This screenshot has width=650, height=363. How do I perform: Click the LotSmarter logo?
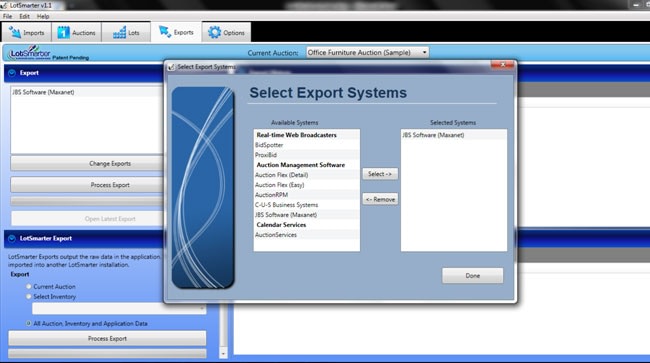30,53
